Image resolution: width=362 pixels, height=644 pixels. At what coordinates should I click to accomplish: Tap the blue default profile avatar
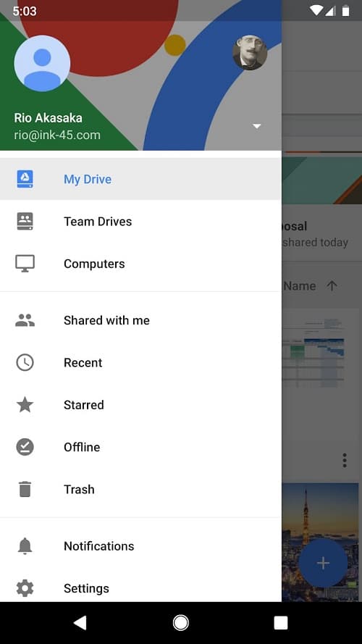pos(42,64)
